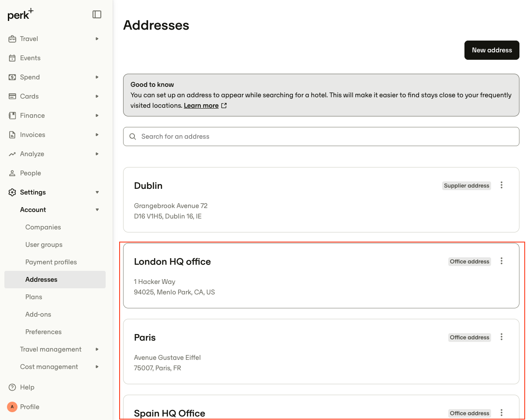Click the People icon in the sidebar

[x=12, y=173]
